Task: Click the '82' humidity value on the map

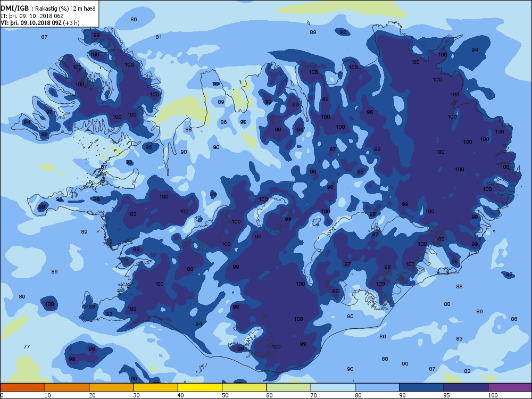Action: point(468,371)
